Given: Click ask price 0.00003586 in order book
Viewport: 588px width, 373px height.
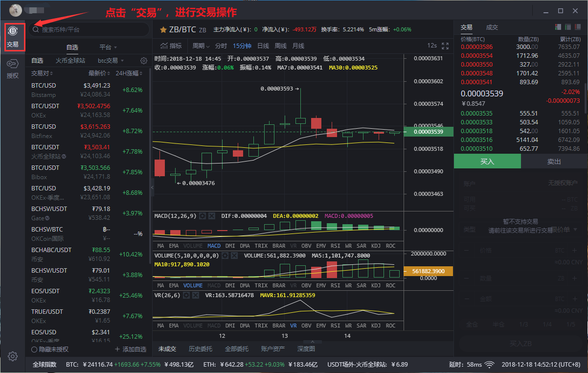Looking at the screenshot, I should point(477,47).
